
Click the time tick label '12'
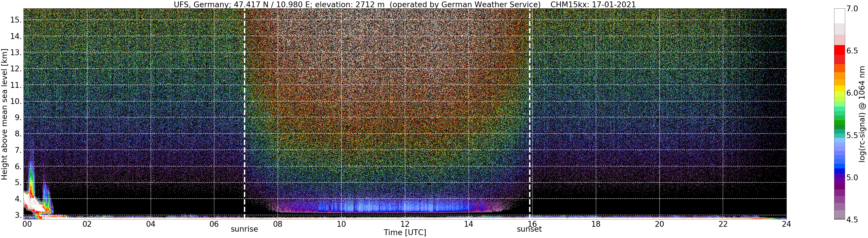(x=405, y=224)
